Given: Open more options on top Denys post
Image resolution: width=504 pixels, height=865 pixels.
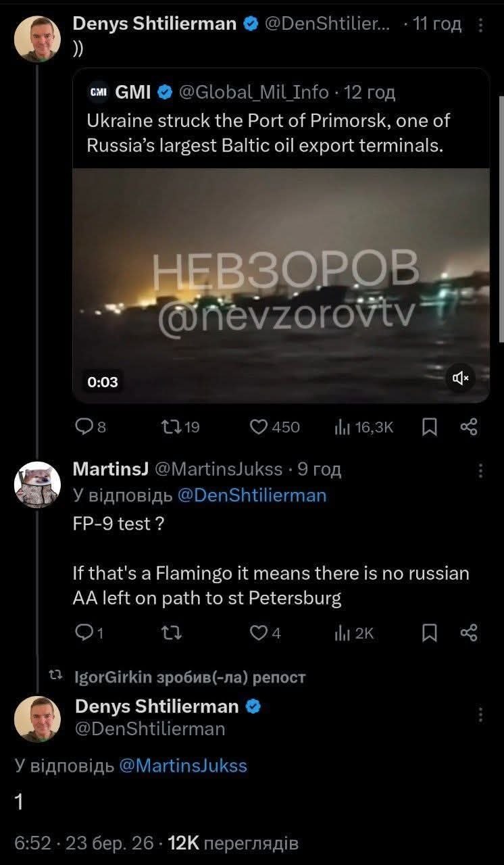Looking at the screenshot, I should (480, 25).
